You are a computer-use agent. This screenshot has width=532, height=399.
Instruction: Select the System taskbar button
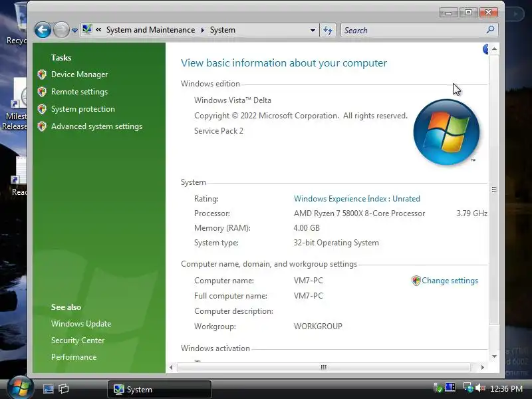point(160,389)
